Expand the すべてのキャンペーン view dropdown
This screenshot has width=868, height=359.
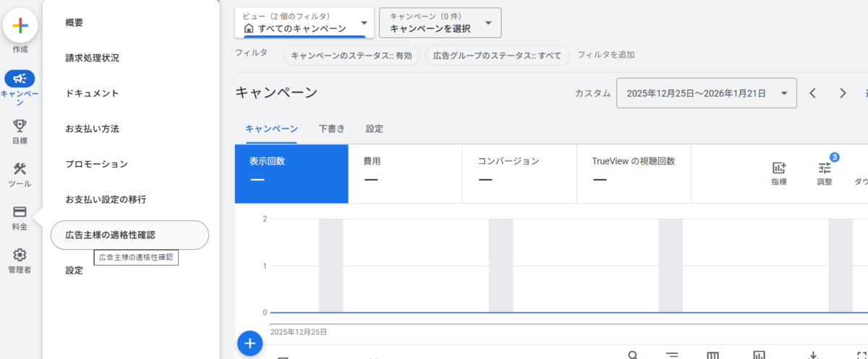(x=304, y=22)
